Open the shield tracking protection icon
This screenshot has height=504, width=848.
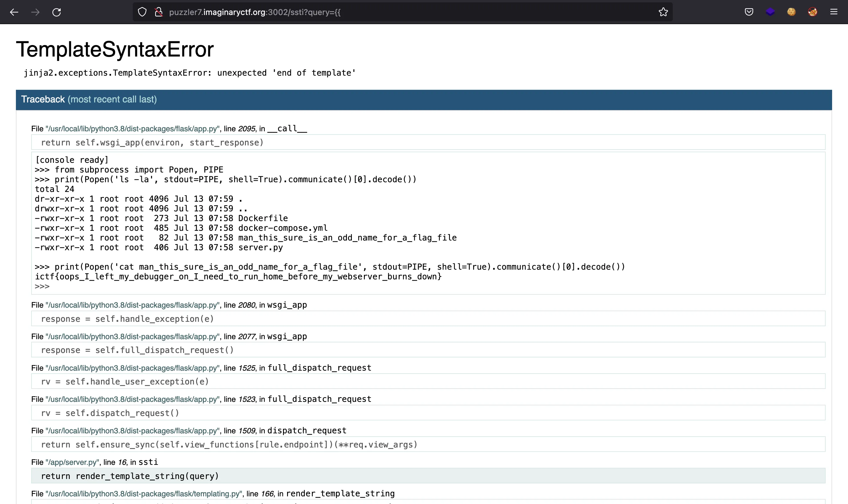142,12
